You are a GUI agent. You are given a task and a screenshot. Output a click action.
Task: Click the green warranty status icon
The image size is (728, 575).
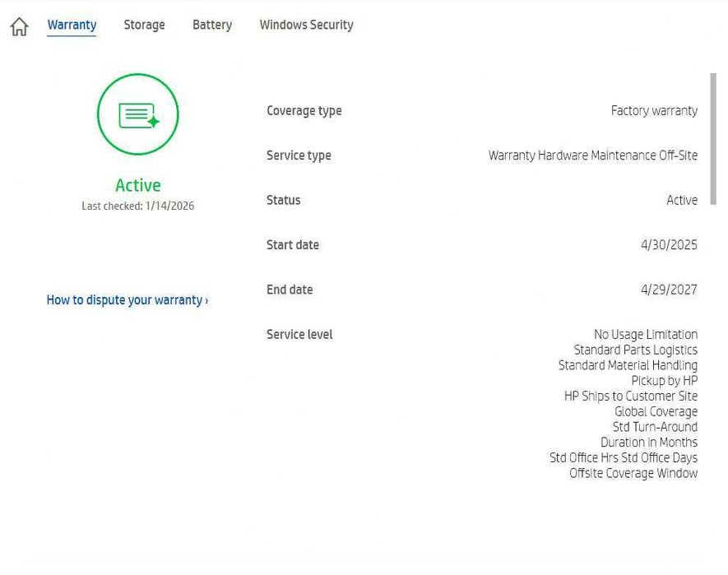[x=138, y=114]
